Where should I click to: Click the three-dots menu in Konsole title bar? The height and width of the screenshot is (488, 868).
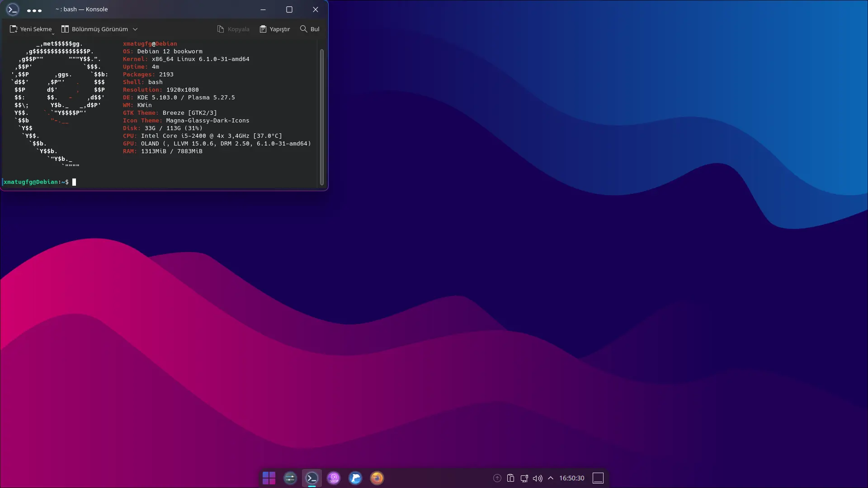pos(34,10)
